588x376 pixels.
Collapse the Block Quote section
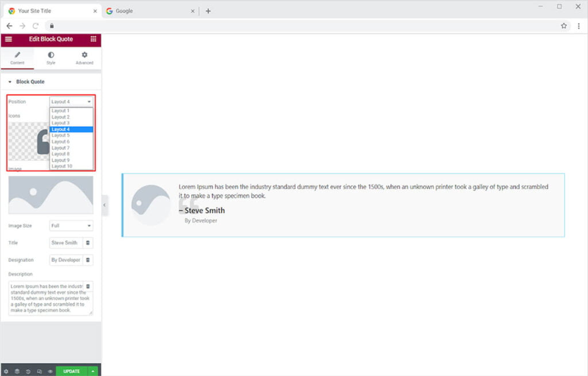coord(10,82)
